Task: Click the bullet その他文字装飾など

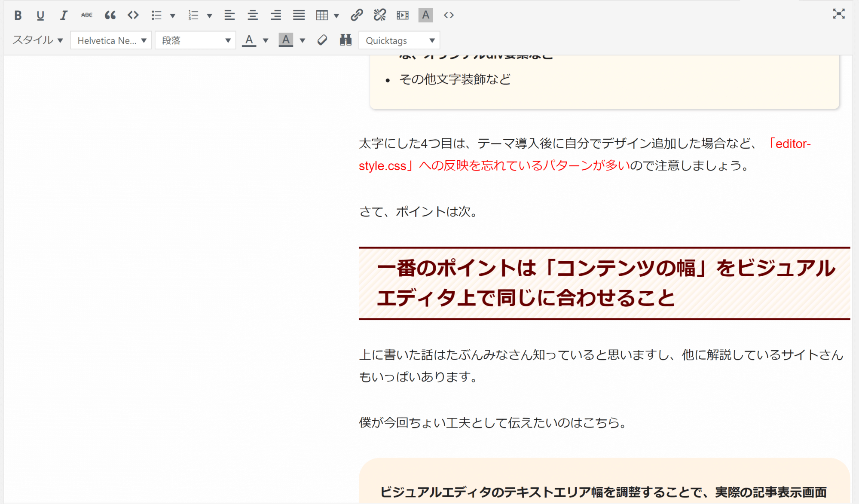Action: pos(455,79)
